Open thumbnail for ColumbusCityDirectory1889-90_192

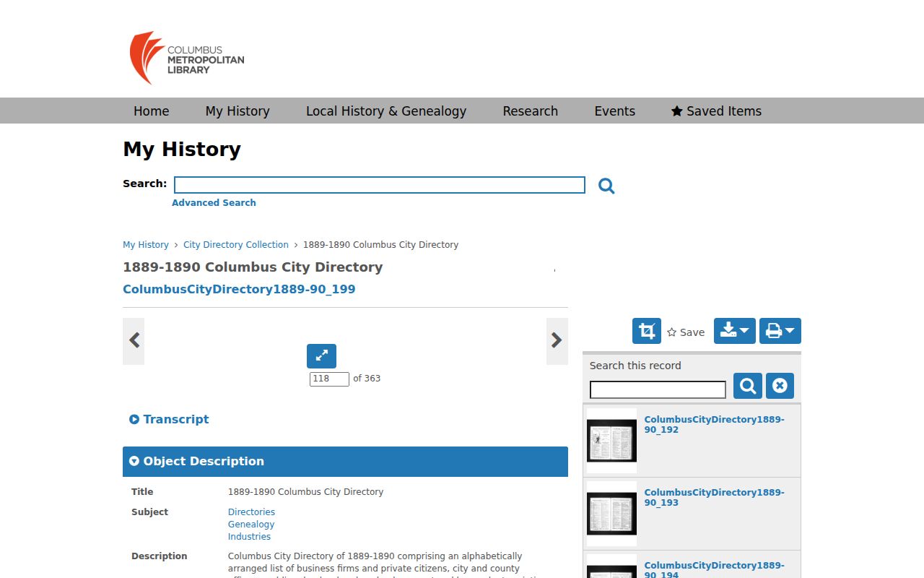click(x=611, y=441)
